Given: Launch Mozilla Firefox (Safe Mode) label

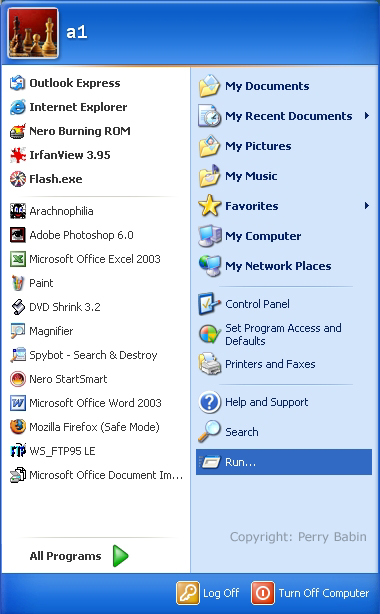Looking at the screenshot, I should tap(94, 427).
